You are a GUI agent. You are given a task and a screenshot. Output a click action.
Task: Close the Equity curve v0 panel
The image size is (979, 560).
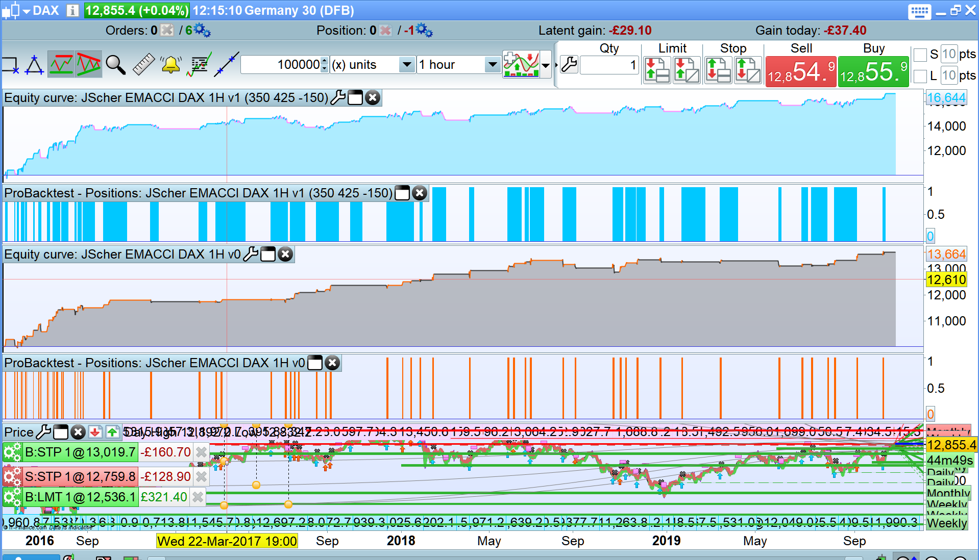[x=286, y=254]
